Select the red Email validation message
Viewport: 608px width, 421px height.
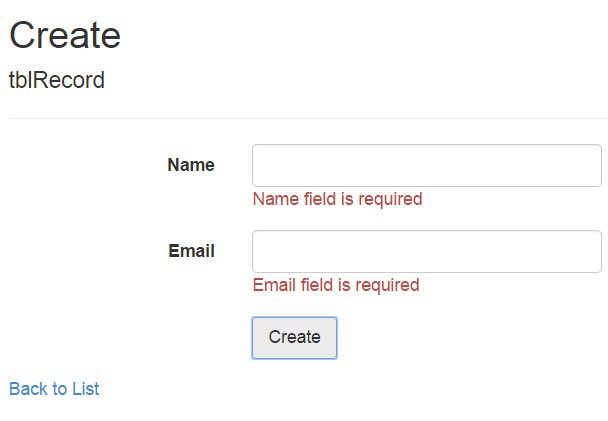[335, 285]
